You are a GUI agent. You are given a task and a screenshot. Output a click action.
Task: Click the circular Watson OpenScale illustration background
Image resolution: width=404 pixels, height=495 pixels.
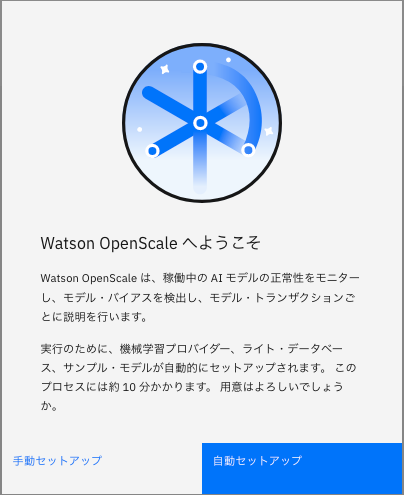pyautogui.click(x=202, y=123)
